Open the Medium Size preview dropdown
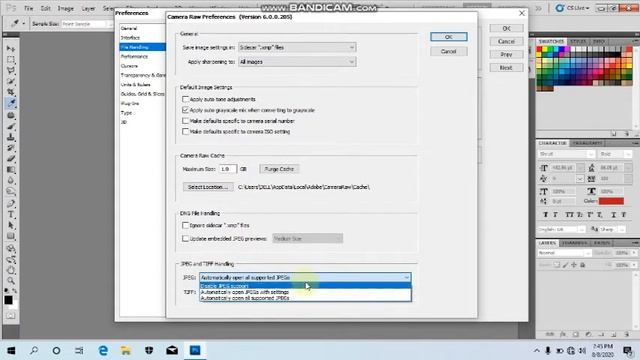The height and width of the screenshot is (360, 640). (x=308, y=238)
